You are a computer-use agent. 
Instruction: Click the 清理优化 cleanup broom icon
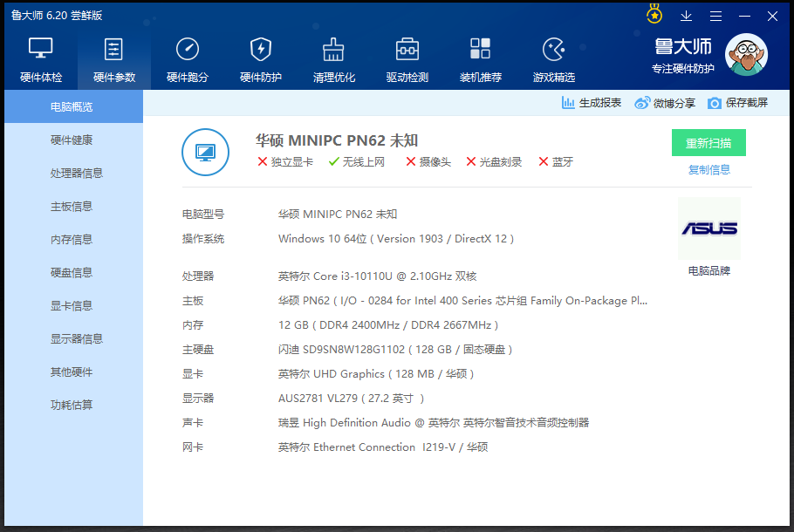coord(334,50)
